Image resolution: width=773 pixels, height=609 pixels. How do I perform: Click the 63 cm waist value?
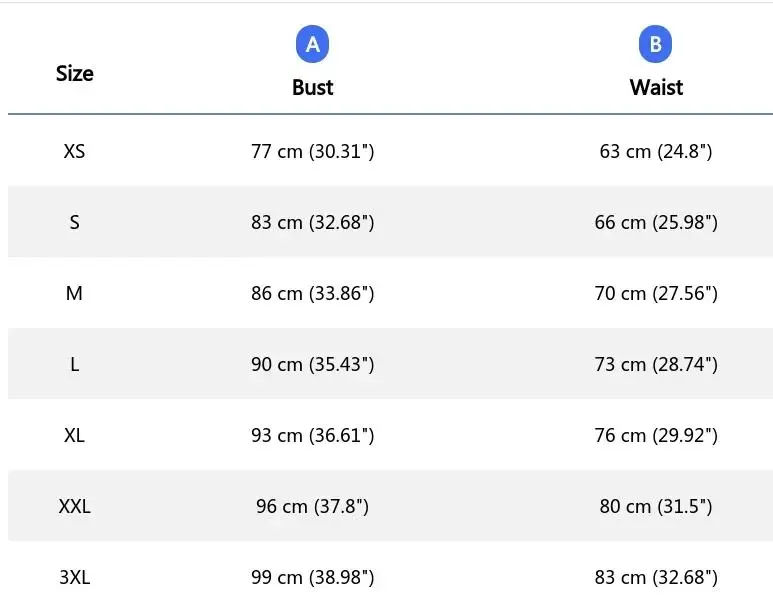656,152
